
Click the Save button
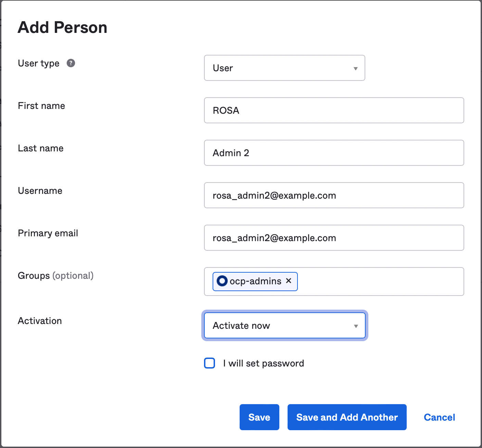click(x=259, y=417)
